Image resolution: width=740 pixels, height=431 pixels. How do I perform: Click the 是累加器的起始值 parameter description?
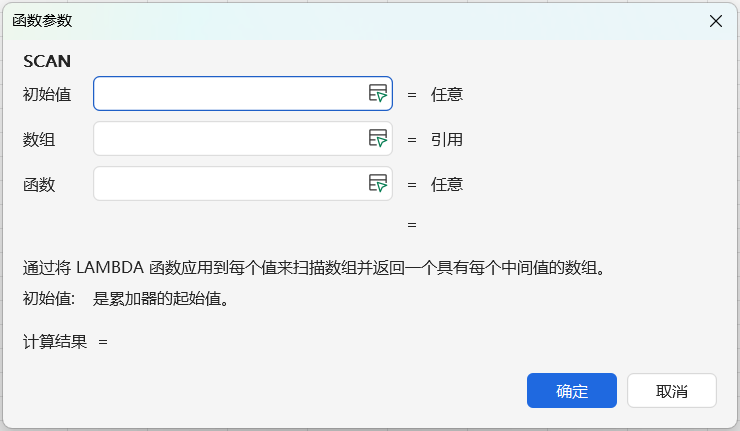tap(167, 298)
